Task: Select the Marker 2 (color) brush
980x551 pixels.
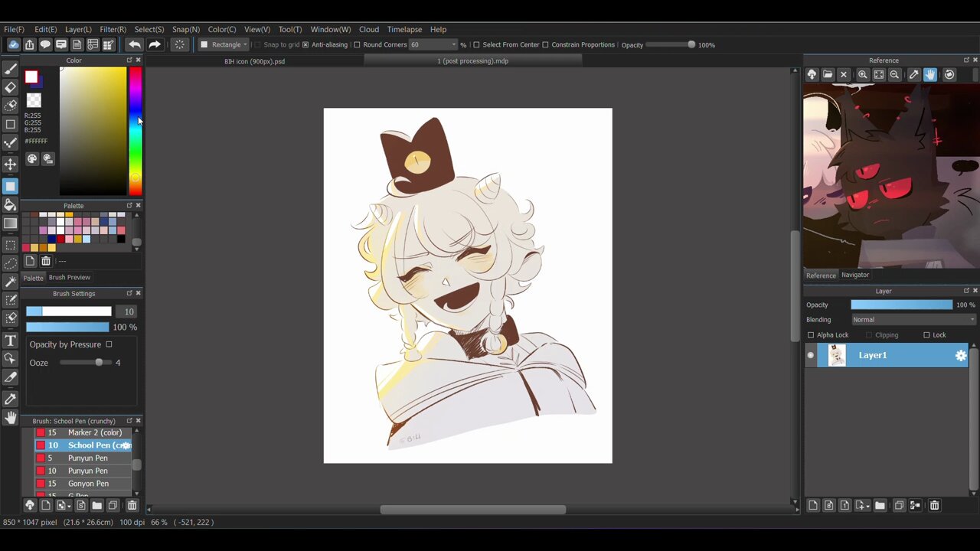Action: pyautogui.click(x=83, y=432)
